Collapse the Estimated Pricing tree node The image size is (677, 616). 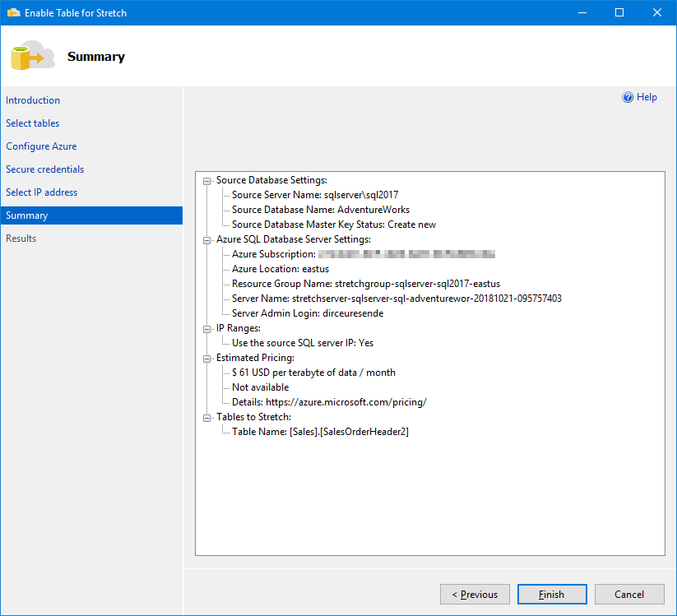(x=206, y=359)
